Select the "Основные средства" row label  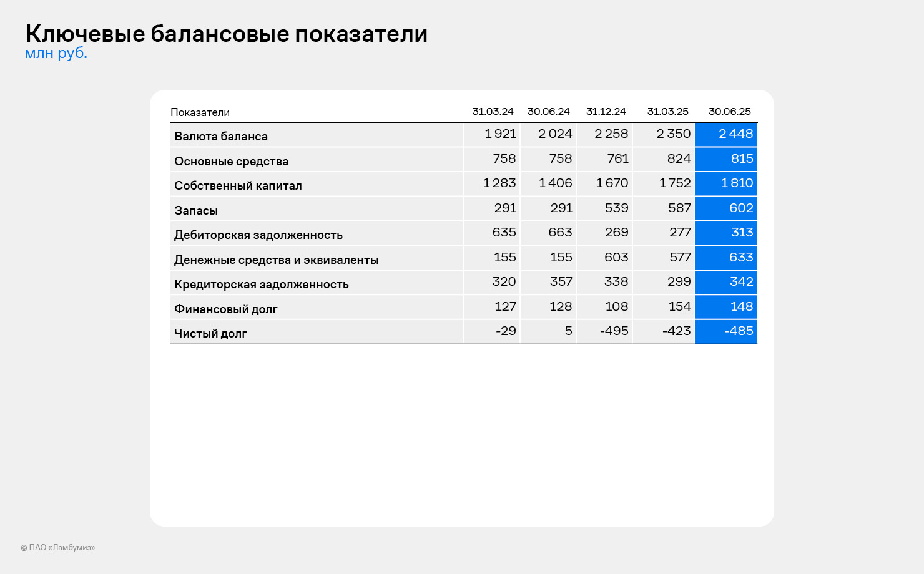click(x=231, y=161)
